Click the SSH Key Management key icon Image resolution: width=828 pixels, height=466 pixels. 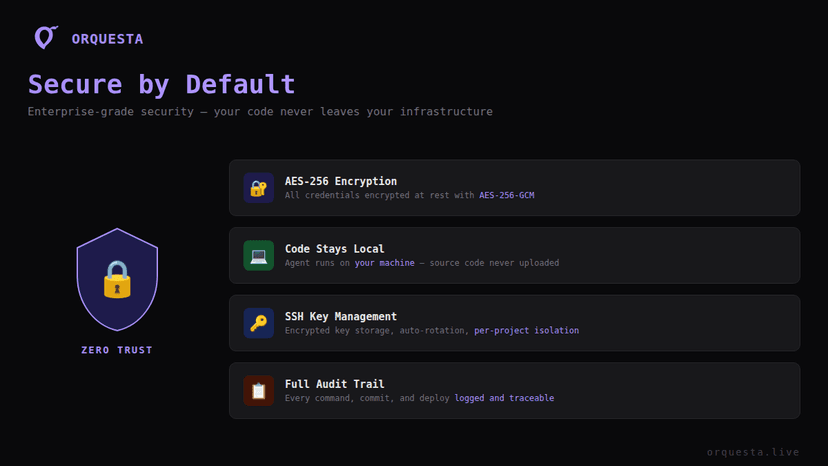(x=258, y=323)
